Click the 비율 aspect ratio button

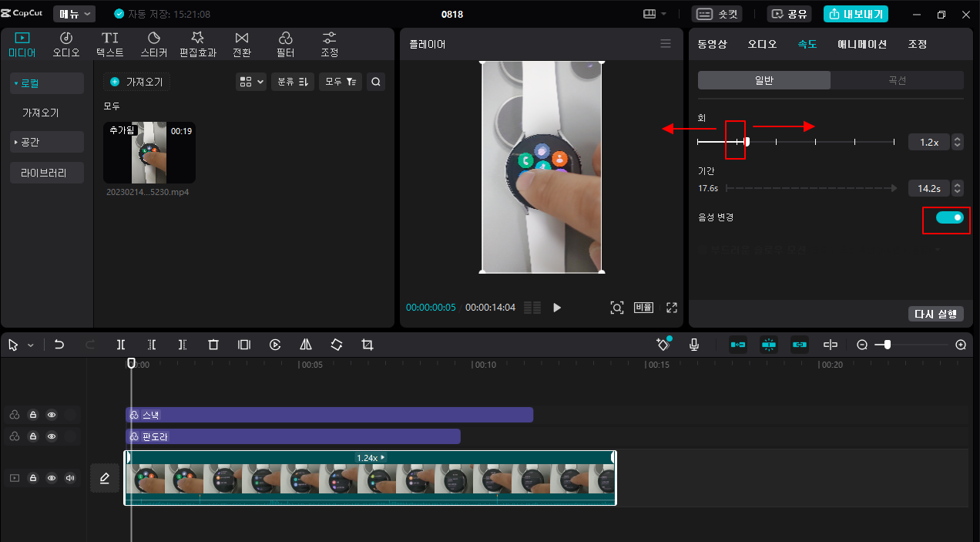point(643,308)
